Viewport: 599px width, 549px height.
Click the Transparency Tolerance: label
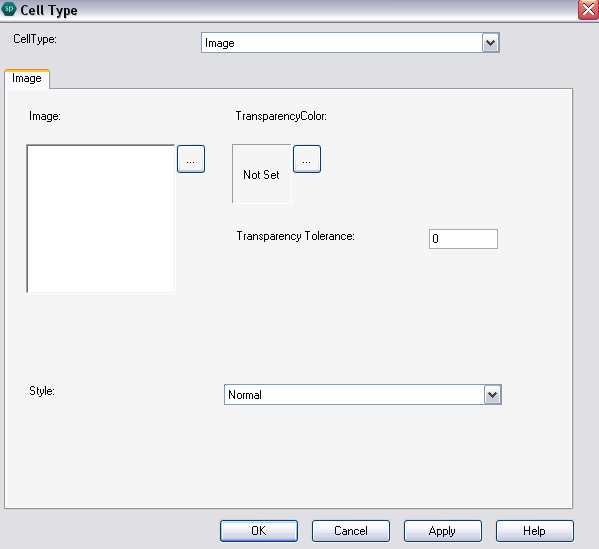point(295,236)
